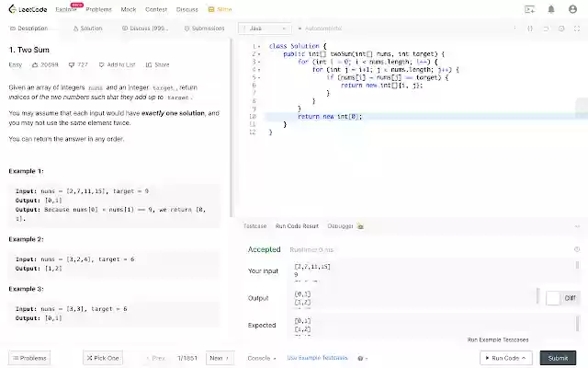Click the help icon beside Runtime
This screenshot has height=368, width=588.
[577, 249]
